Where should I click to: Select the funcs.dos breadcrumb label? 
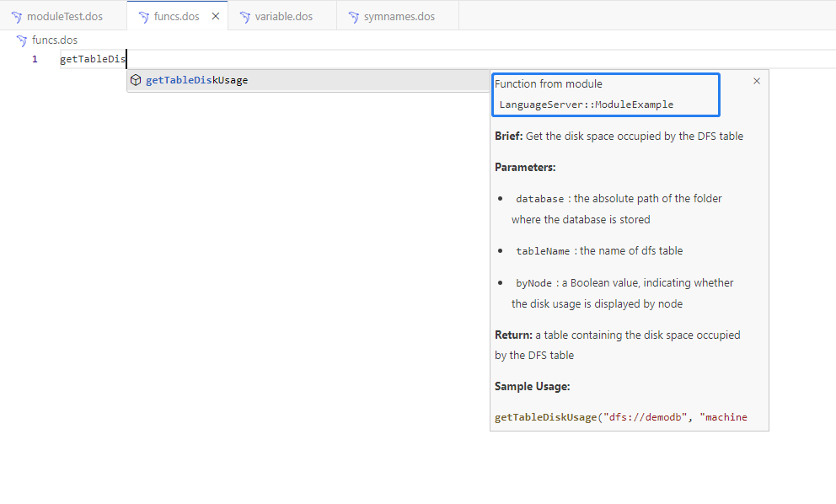coord(55,40)
